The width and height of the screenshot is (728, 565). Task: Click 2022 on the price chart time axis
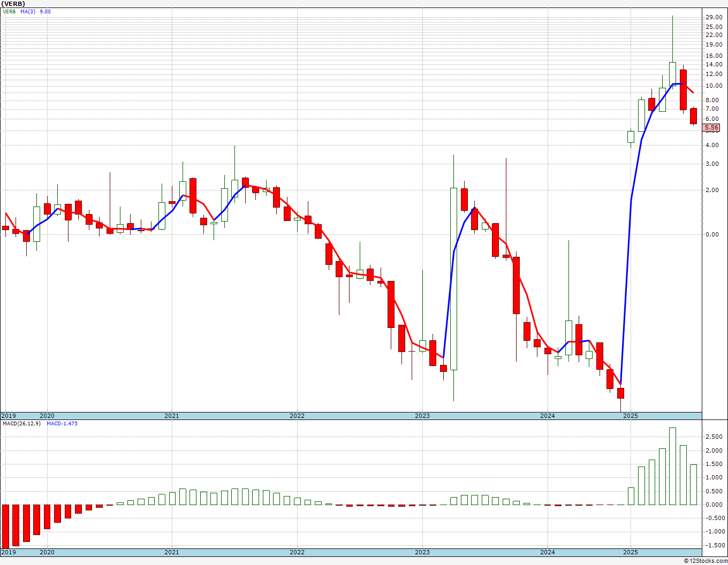click(x=297, y=416)
